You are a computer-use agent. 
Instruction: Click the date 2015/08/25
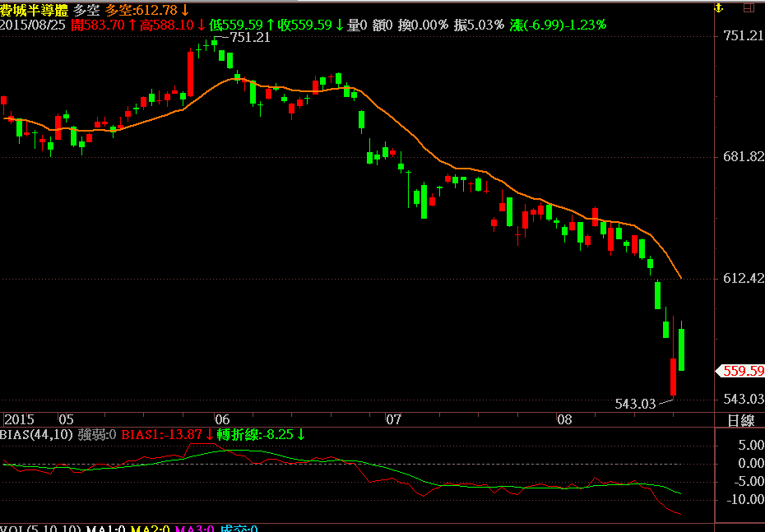(x=33, y=25)
